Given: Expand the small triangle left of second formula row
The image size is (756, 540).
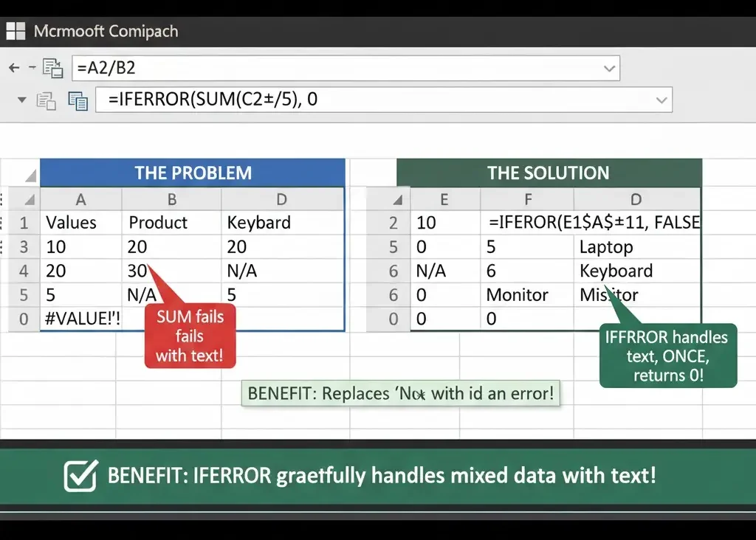Looking at the screenshot, I should (21, 100).
